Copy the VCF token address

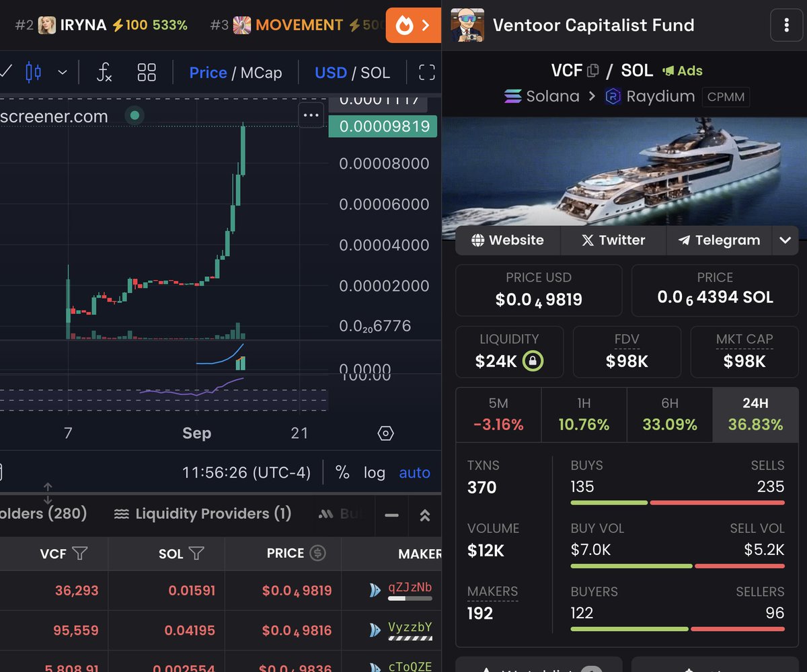click(592, 71)
